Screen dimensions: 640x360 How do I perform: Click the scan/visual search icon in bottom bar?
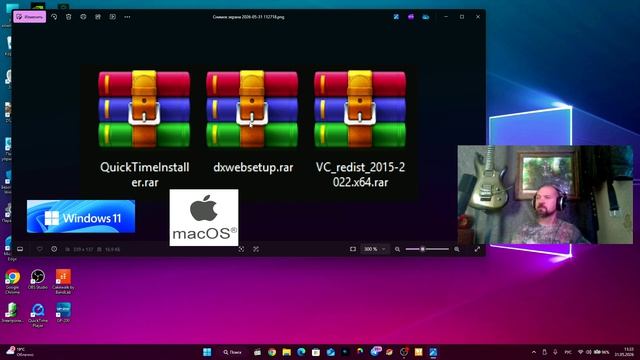coord(241,249)
